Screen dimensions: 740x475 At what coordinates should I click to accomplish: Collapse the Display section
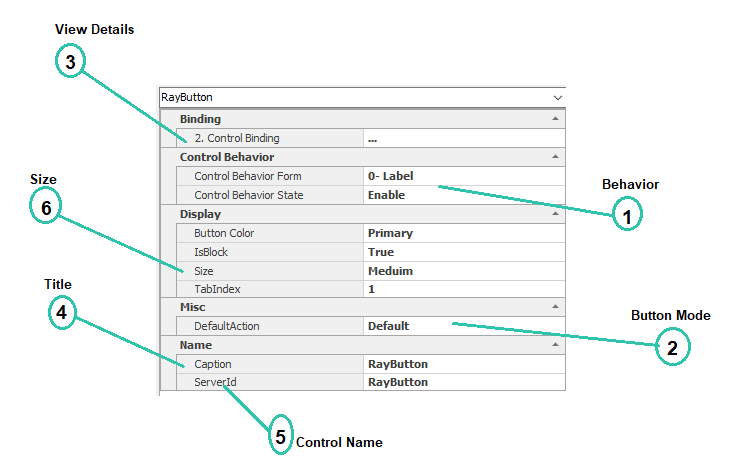coord(555,214)
